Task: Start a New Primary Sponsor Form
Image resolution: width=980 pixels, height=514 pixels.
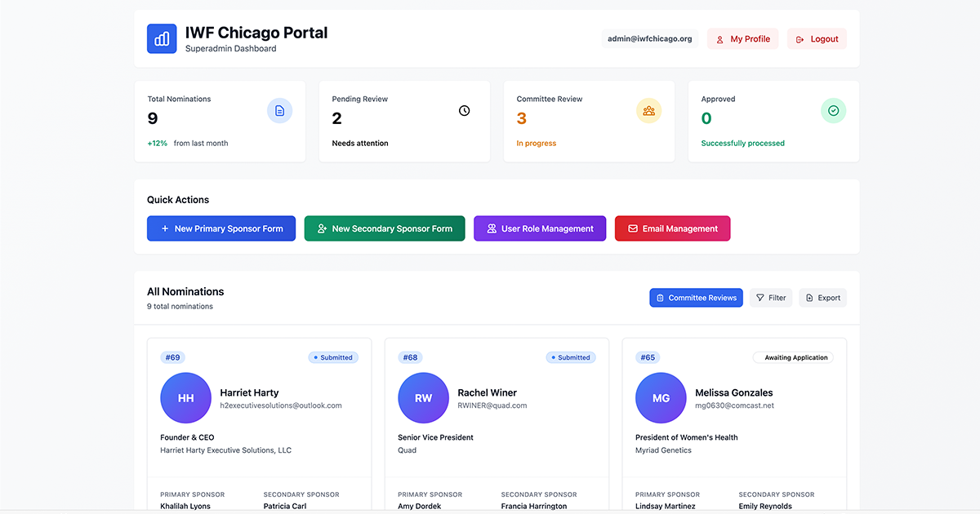Action: tap(221, 228)
